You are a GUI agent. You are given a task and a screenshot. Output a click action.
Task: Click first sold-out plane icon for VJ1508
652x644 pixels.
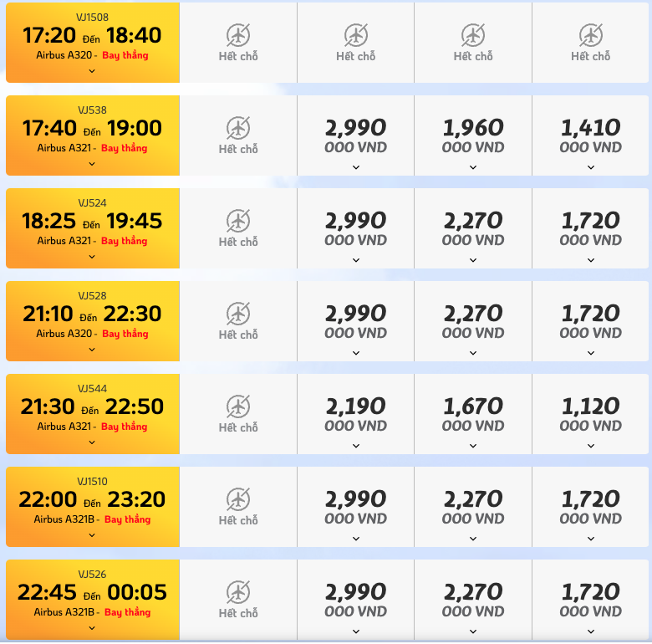238,35
